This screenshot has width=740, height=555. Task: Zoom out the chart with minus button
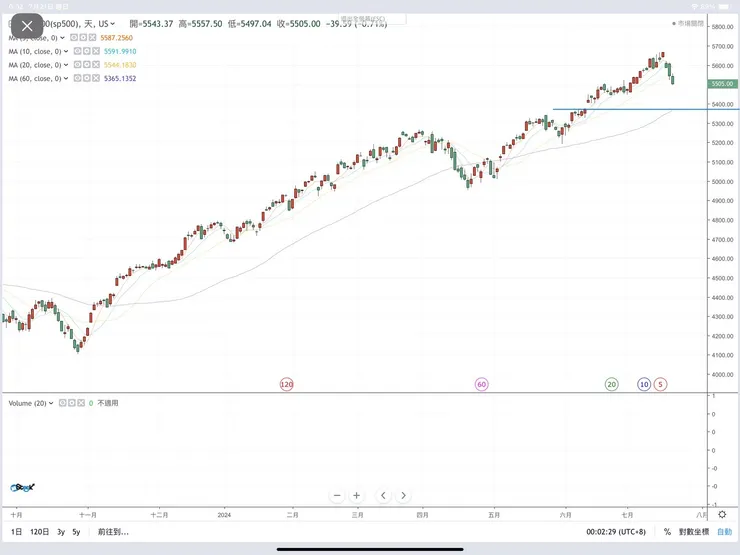point(337,496)
